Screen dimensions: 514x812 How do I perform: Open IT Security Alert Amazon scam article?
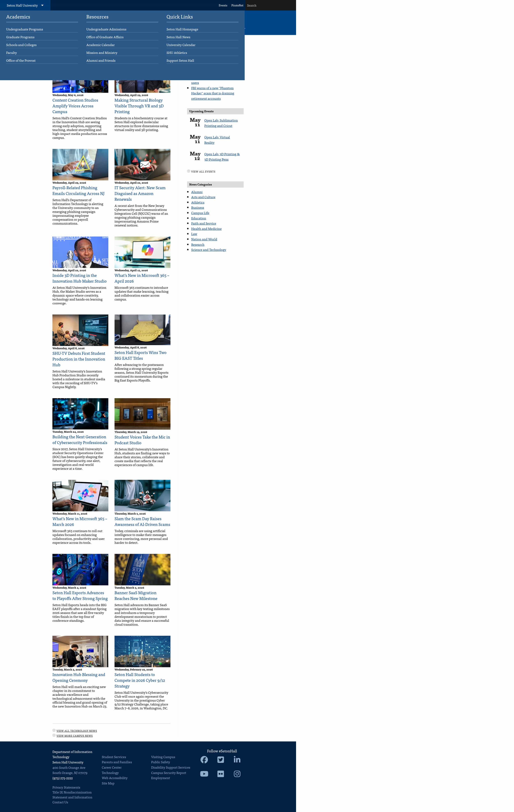[140, 194]
